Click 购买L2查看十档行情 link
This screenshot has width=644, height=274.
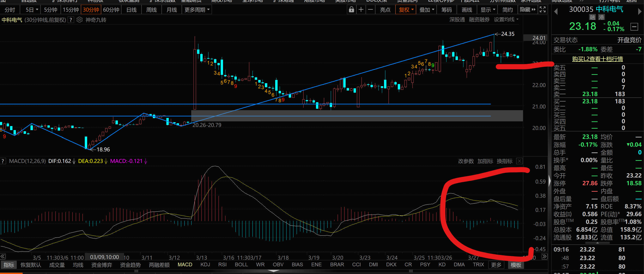597,59
